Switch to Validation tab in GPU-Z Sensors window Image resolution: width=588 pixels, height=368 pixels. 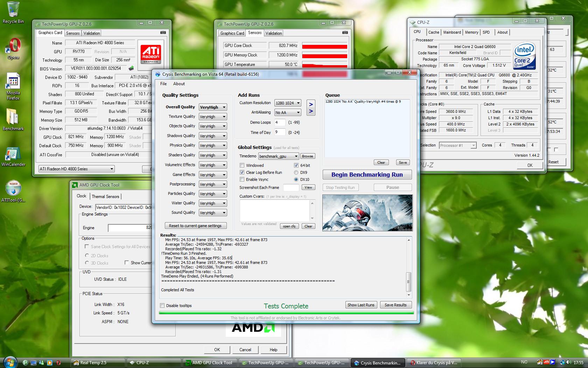pyautogui.click(x=274, y=33)
